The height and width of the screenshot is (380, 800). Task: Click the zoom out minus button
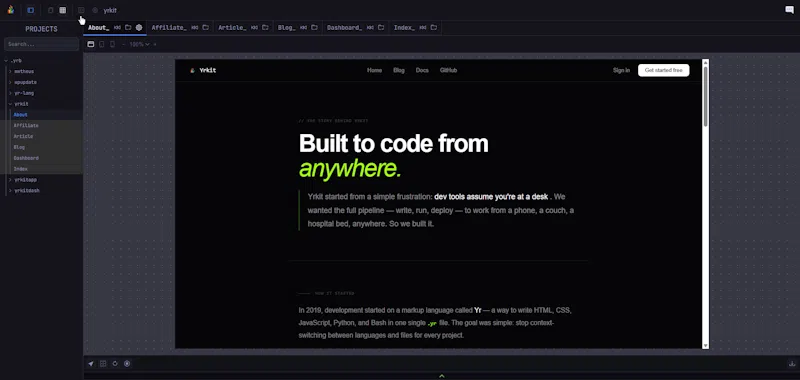123,44
